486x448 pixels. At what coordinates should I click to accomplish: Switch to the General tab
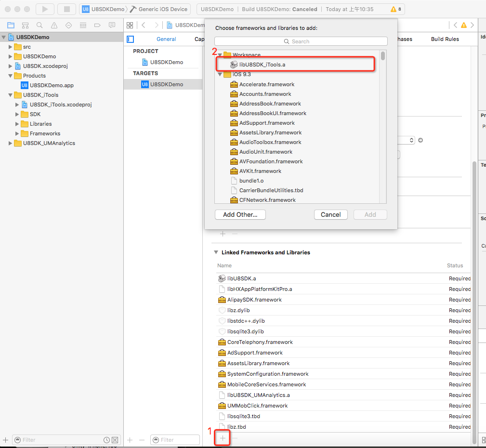[166, 39]
